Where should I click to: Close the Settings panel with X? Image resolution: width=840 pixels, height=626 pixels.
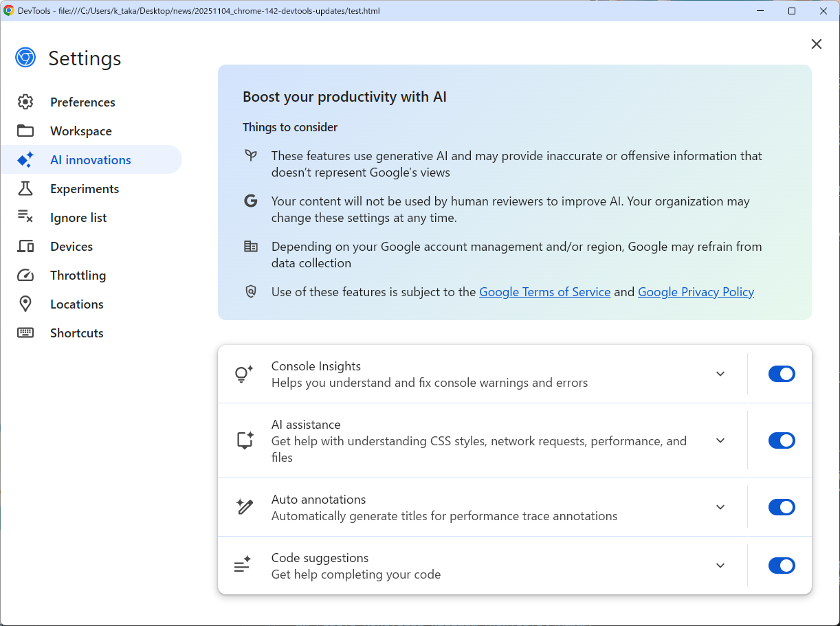point(817,44)
